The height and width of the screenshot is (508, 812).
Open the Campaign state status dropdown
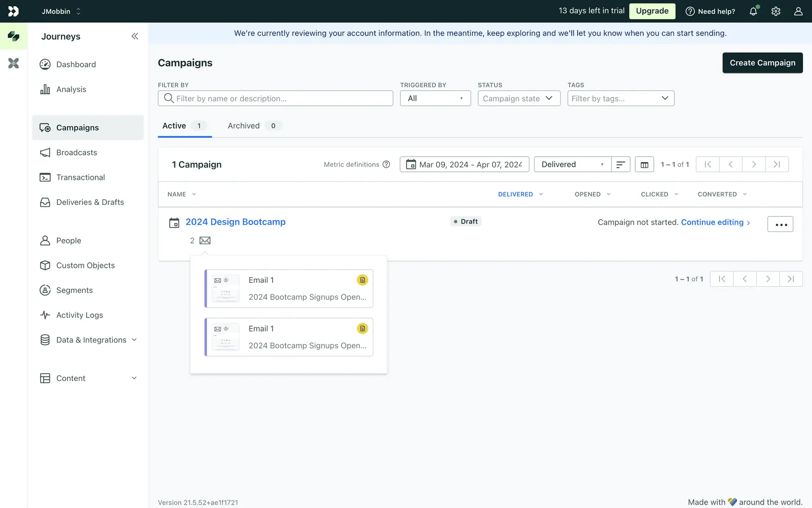point(518,99)
